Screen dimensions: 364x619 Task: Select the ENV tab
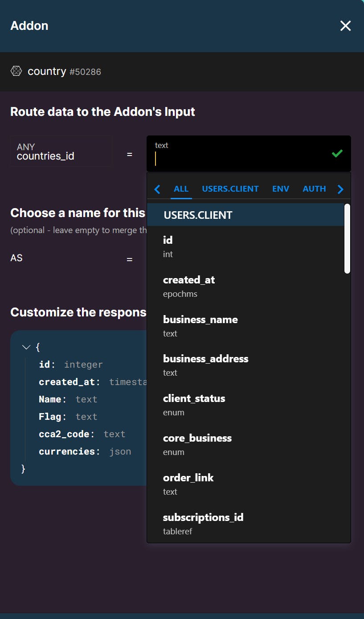pyautogui.click(x=281, y=189)
